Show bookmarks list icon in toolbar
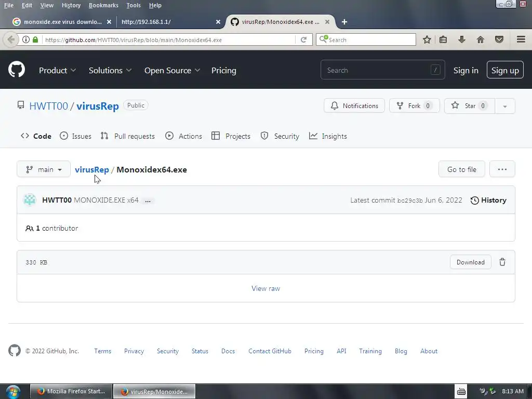Screen dimensions: 532x399 pos(443,39)
